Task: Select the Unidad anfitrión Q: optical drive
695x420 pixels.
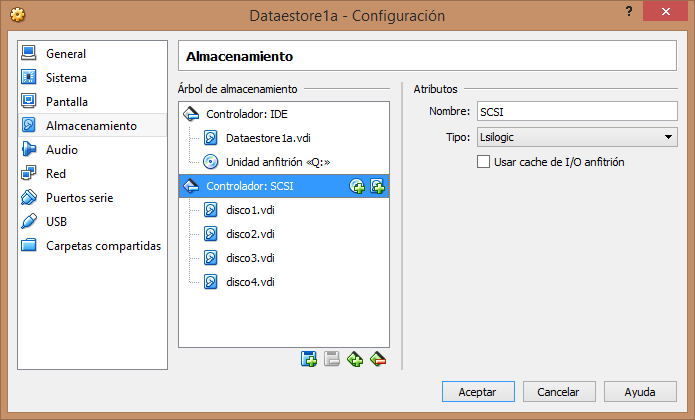Action: [277, 162]
